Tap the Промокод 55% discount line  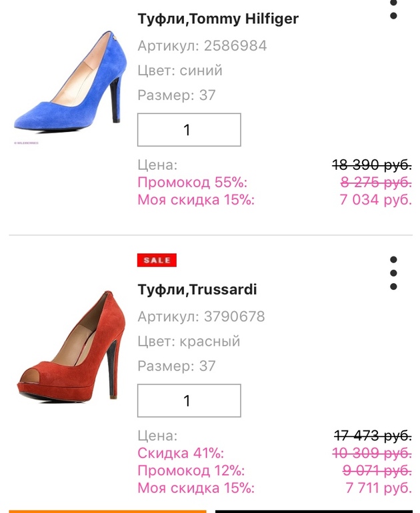click(192, 183)
